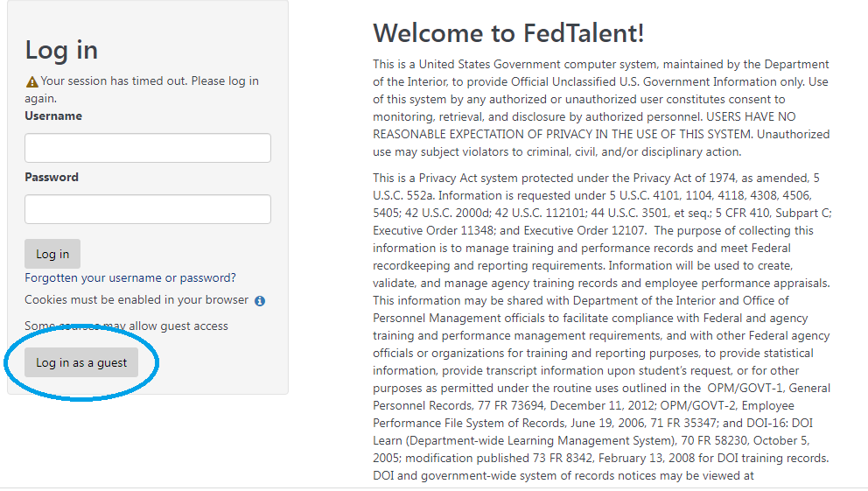The width and height of the screenshot is (868, 491).
Task: Click Cookies must be enabled text
Action: pos(136,299)
